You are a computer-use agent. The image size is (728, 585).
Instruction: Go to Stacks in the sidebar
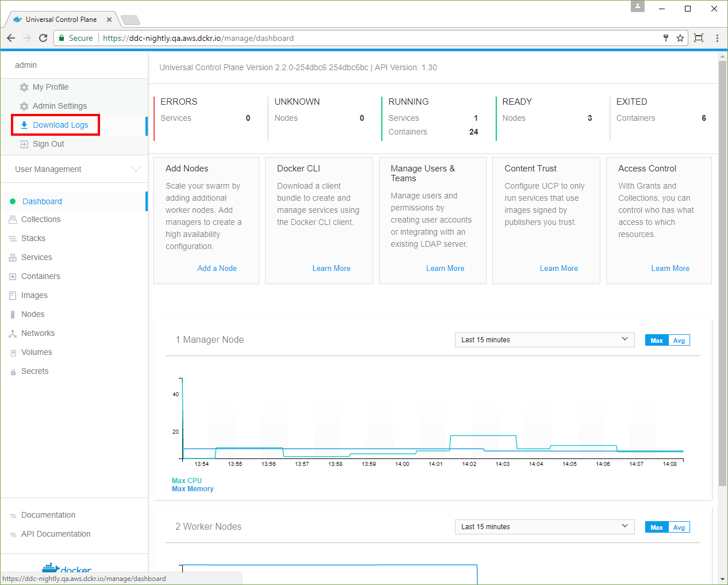click(33, 238)
